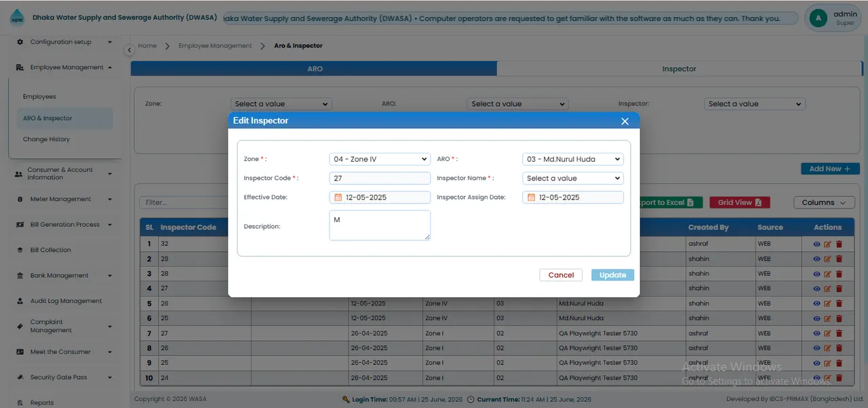This screenshot has height=408, width=868.
Task: View row 3 details with eye icon
Action: point(816,274)
